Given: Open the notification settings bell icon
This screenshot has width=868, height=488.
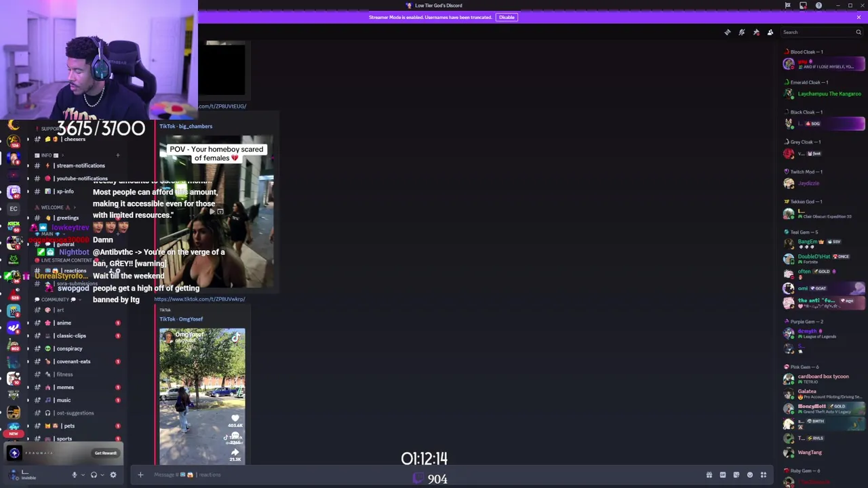Looking at the screenshot, I should pos(742,32).
